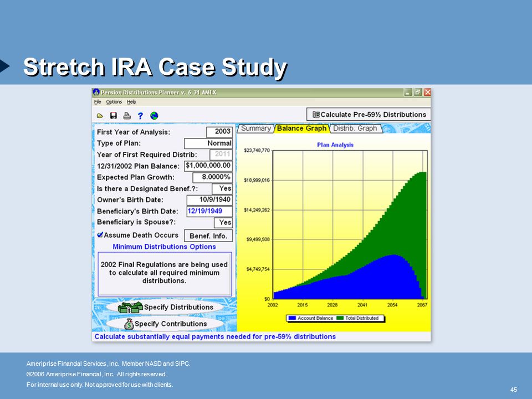Click the Expected Plan Growth percentage field

212,177
